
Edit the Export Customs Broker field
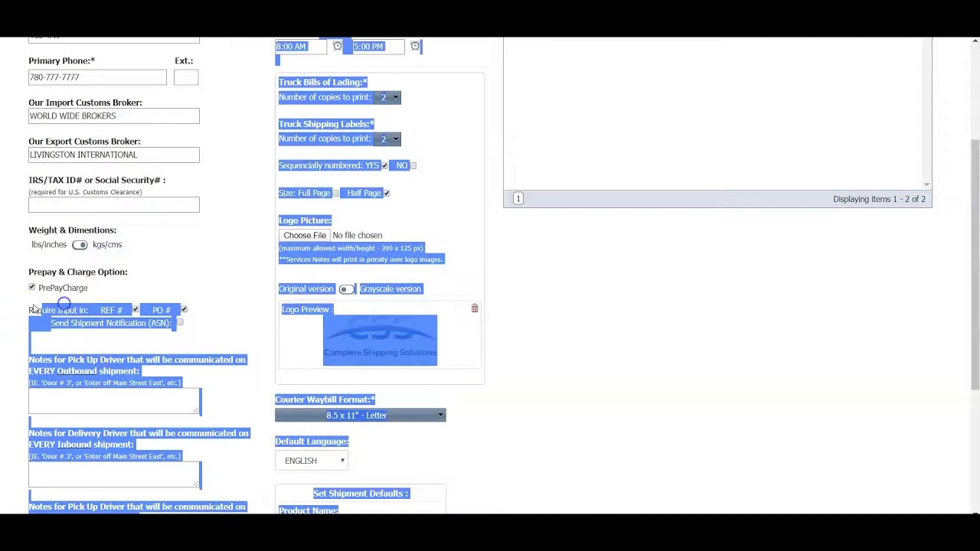[x=114, y=155]
